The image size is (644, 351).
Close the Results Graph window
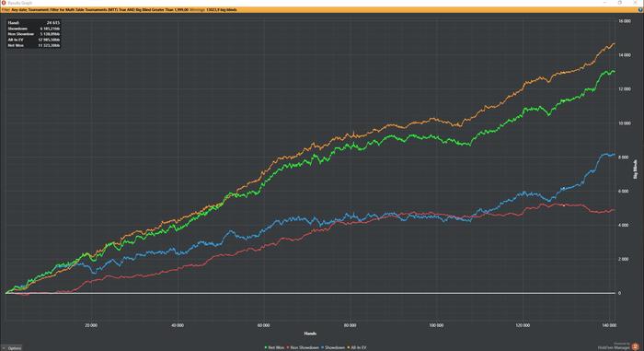tap(635, 3)
